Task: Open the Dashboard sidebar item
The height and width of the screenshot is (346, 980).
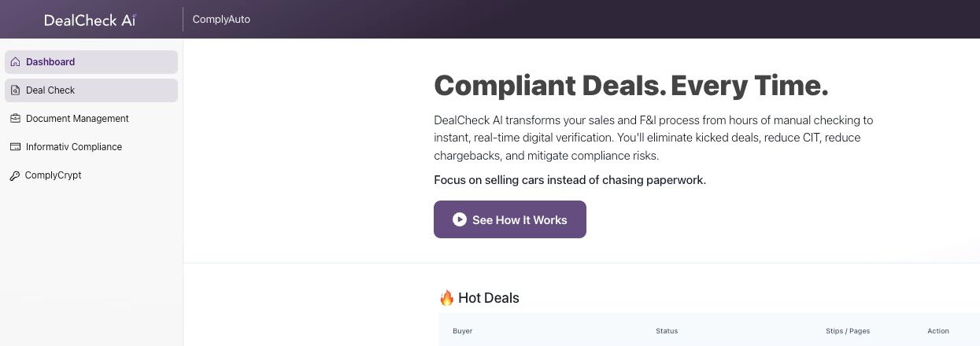Action: tap(50, 62)
